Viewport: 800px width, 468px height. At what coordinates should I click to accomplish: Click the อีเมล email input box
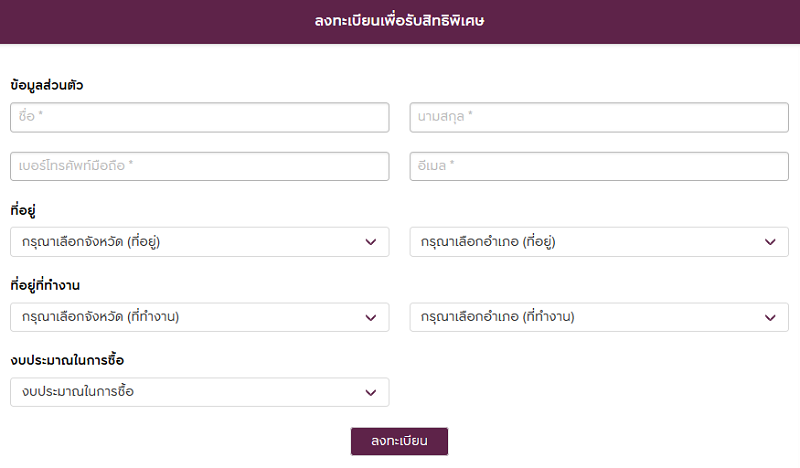click(599, 166)
